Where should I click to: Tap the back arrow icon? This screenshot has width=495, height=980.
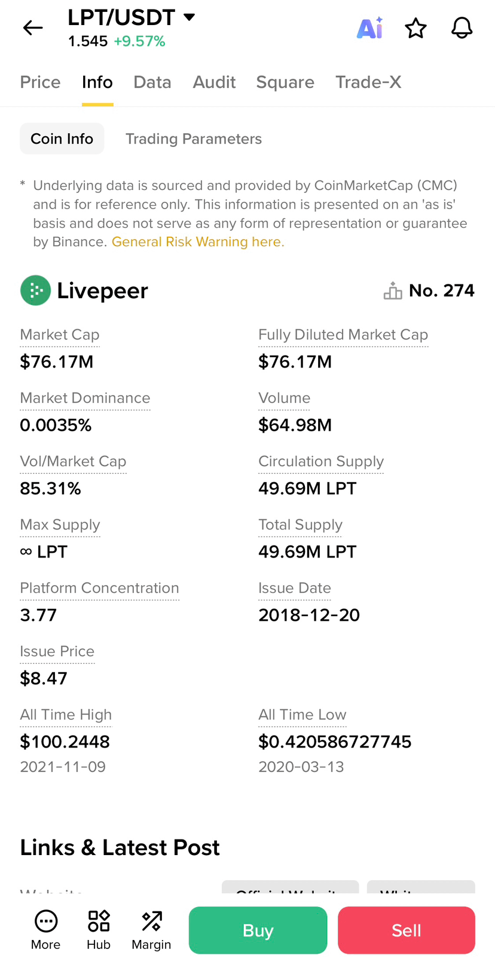(33, 27)
